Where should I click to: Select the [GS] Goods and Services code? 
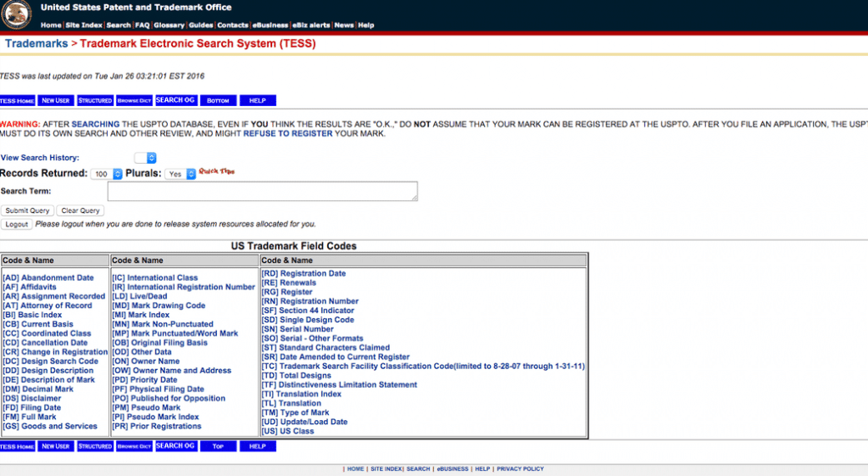click(50, 426)
